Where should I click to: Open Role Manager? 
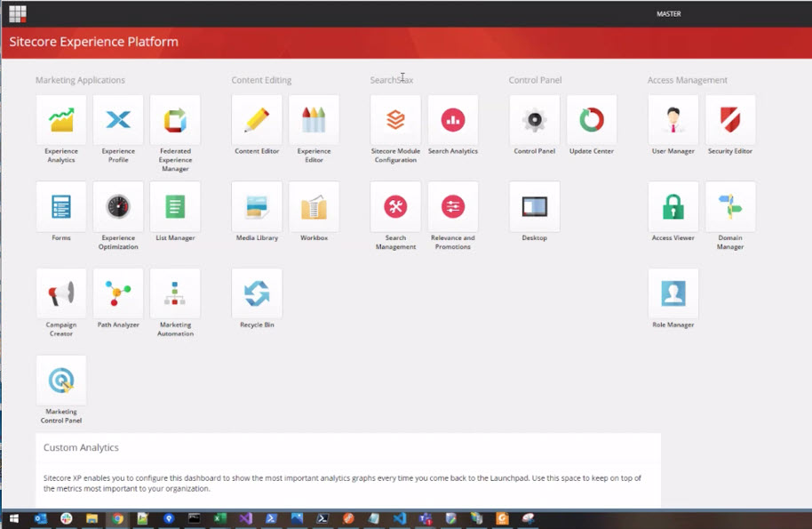coord(673,293)
